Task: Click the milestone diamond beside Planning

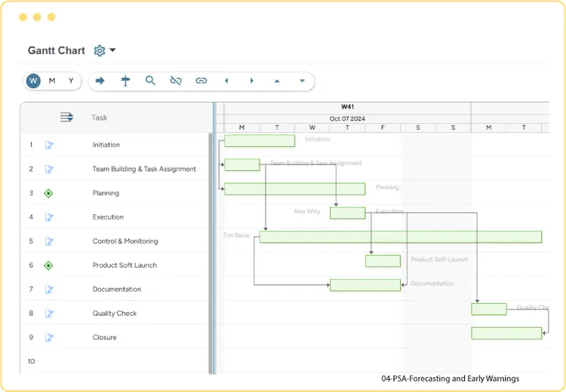Action: point(48,193)
